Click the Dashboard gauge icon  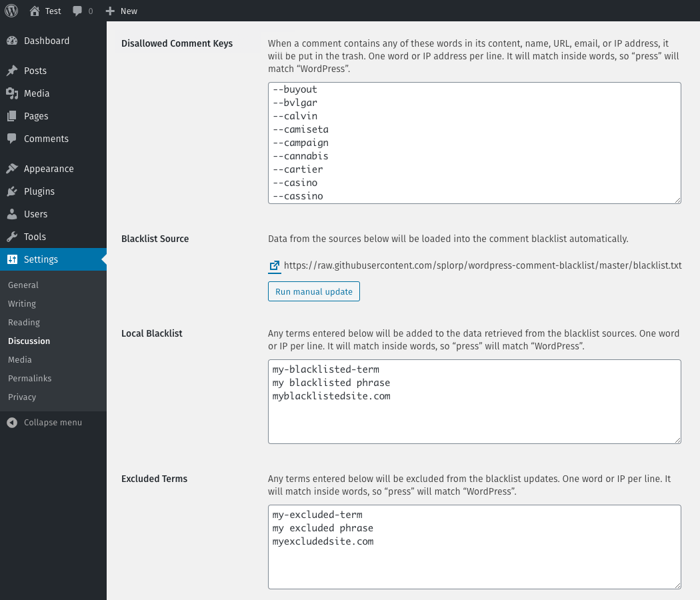[12, 41]
